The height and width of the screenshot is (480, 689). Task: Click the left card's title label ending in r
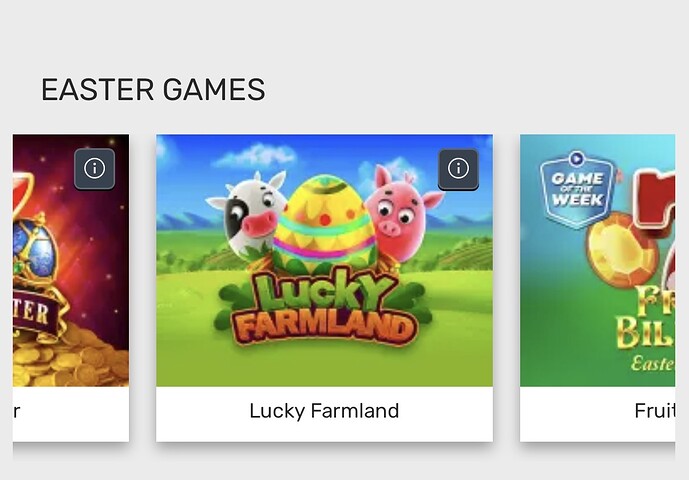click(16, 412)
